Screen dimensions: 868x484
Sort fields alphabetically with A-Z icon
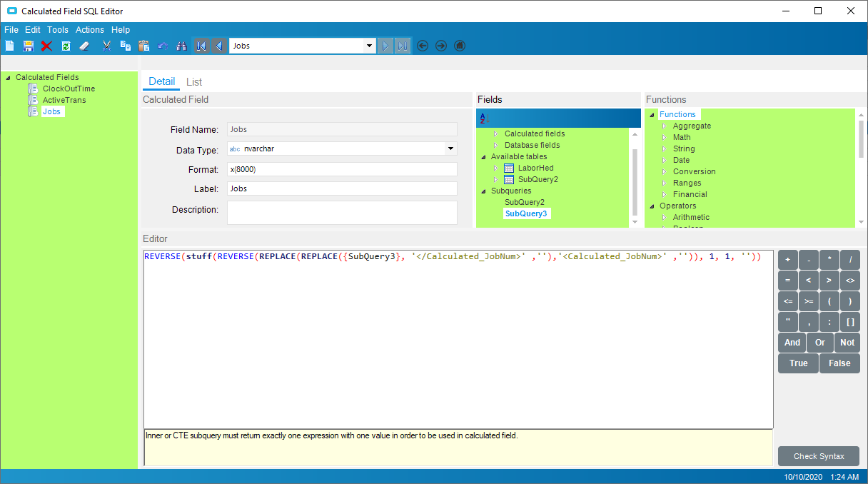tap(483, 118)
